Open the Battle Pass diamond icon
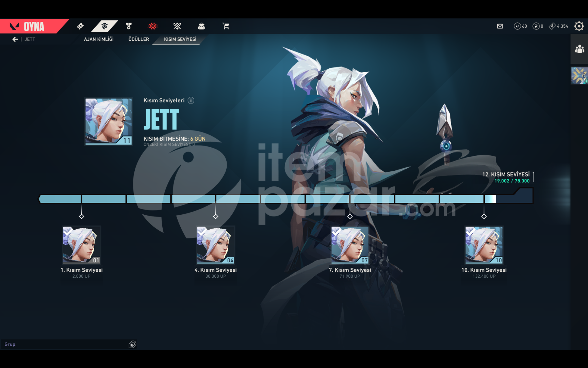588x368 pixels. tap(80, 26)
